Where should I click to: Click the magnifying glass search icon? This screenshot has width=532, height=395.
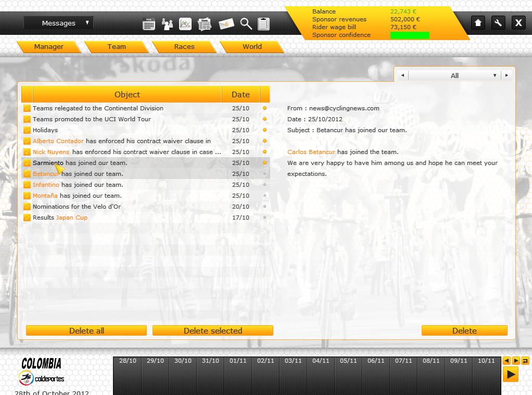tap(246, 24)
